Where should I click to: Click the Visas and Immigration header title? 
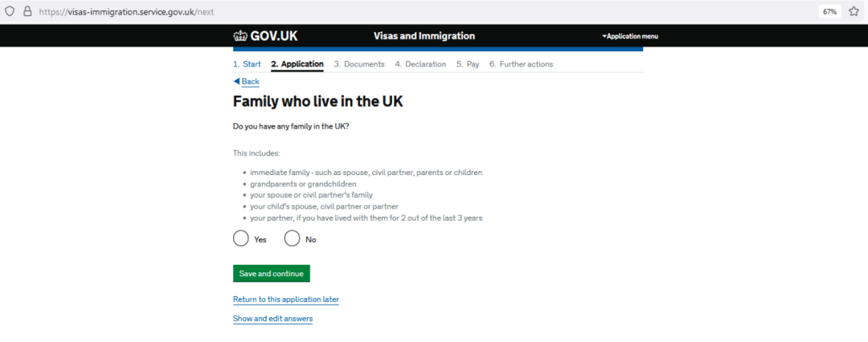[x=424, y=36]
